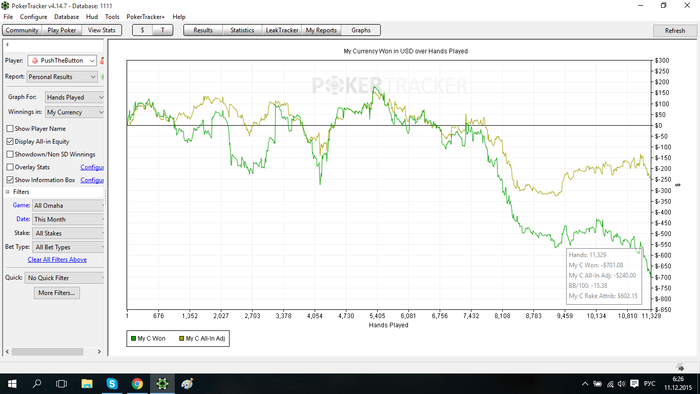Open the Game filter dropdown

68,206
